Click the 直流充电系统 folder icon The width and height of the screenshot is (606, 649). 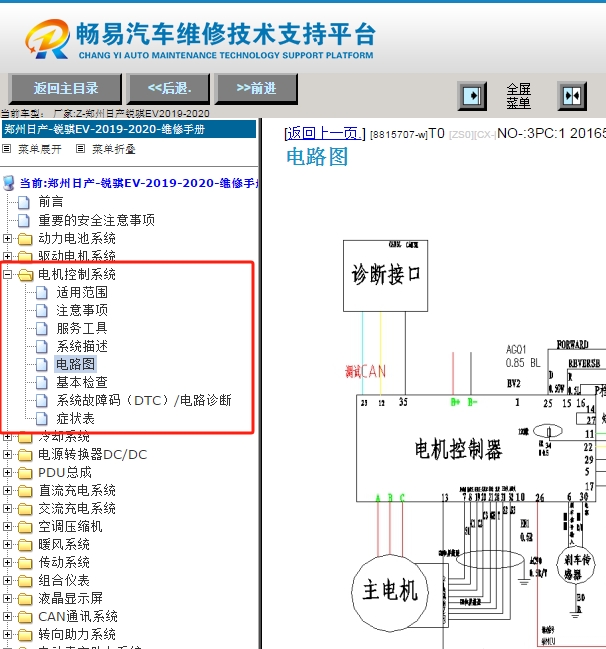(25, 491)
